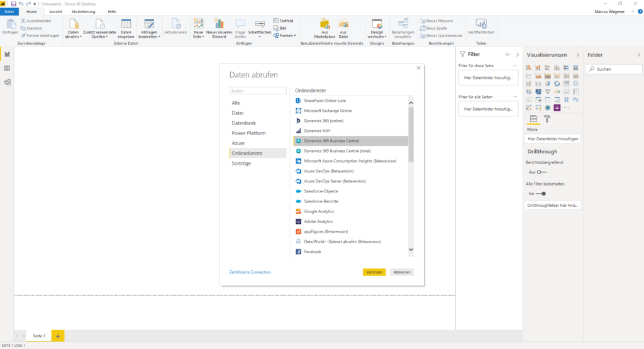644x349 pixels.
Task: Toggle the Alle Filter beibehalten switch
Action: pos(541,194)
